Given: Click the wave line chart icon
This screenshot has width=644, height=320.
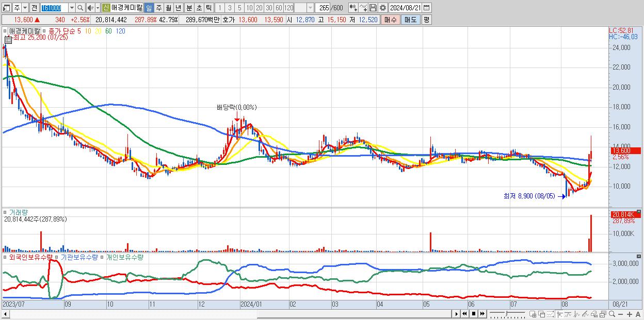Looking at the screenshot, I should coord(577,314).
